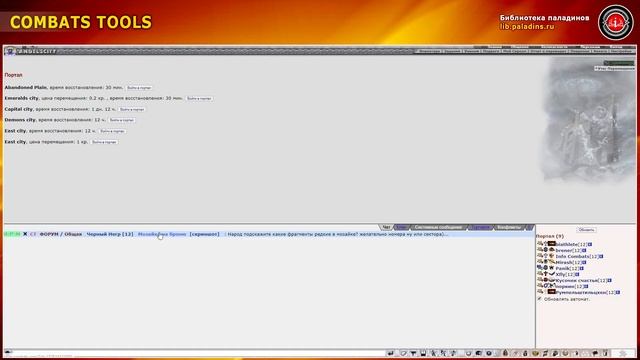This screenshot has width=640, height=360.
Task: Click Обновить above the player list
Action: (586, 230)
